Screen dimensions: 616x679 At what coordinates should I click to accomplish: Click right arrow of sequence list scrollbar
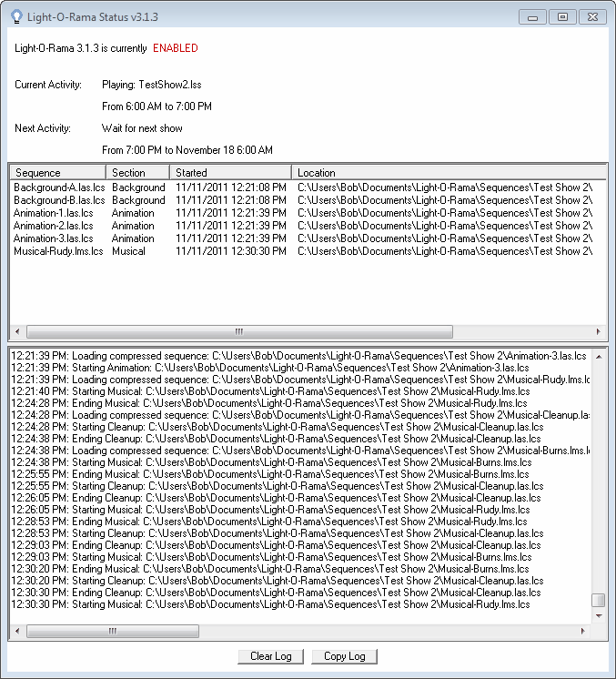point(598,331)
